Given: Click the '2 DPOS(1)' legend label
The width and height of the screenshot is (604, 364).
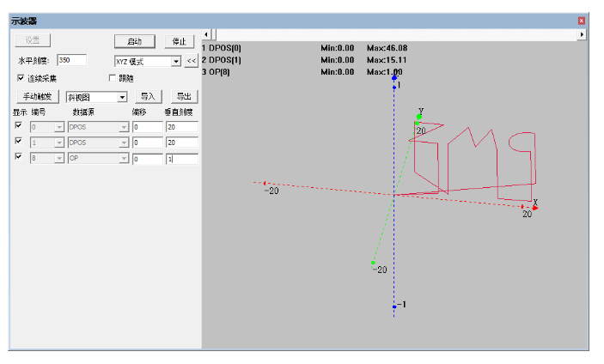Looking at the screenshot, I should point(222,60).
